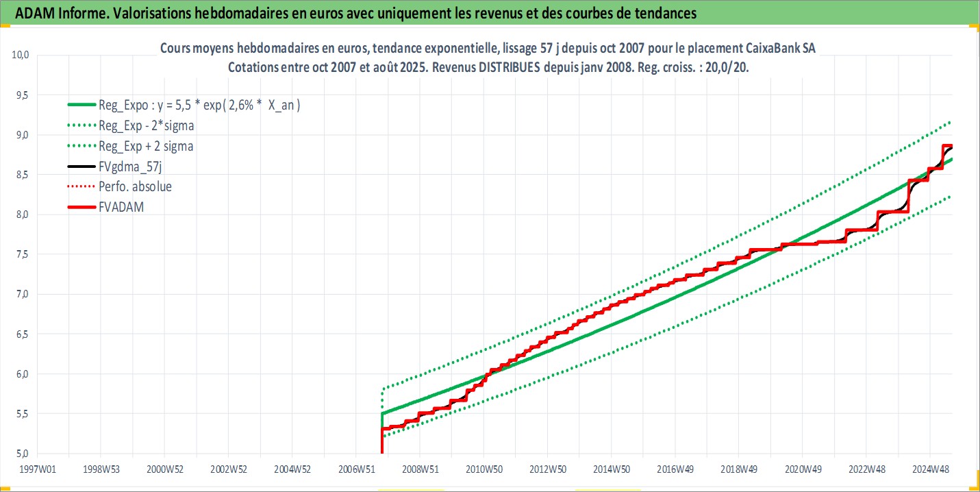
Task: Click the 'Reg_Exp - 2*sigma' legend entry
Action: click(x=130, y=126)
